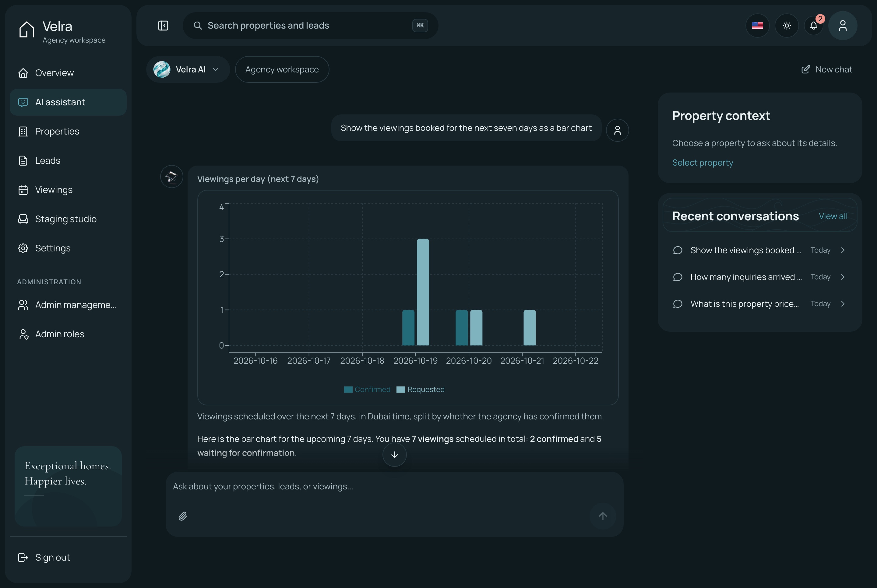Open Staging studio
The height and width of the screenshot is (588, 877).
(x=68, y=219)
